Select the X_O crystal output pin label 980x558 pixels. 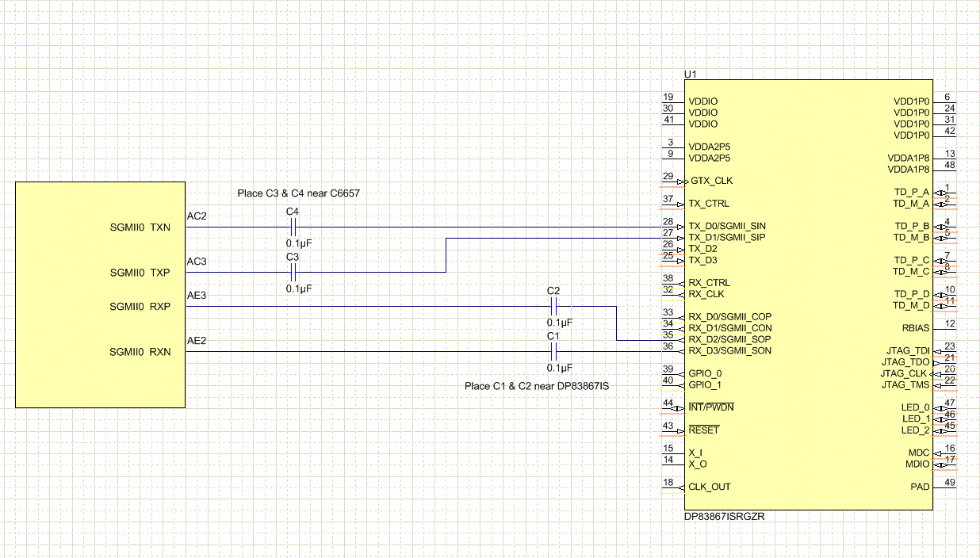coord(697,464)
